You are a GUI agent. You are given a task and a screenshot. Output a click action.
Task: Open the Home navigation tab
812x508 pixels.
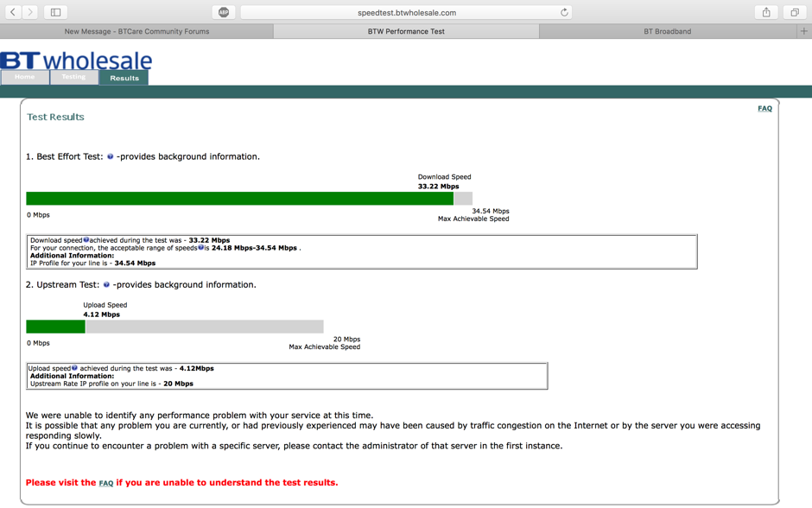pos(25,77)
